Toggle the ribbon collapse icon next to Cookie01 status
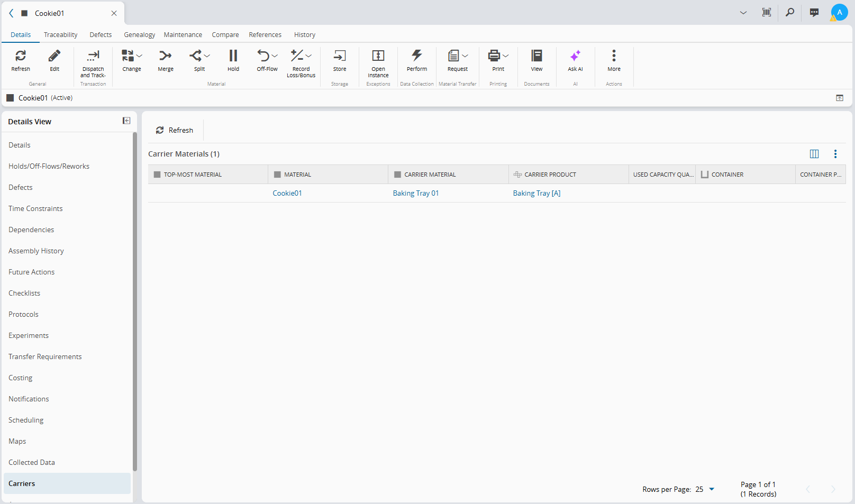 point(840,98)
